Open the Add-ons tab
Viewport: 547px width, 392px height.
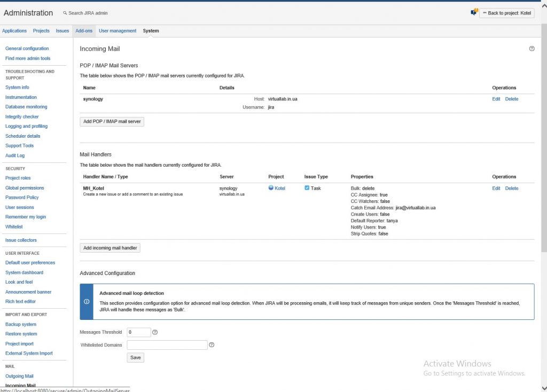84,30
